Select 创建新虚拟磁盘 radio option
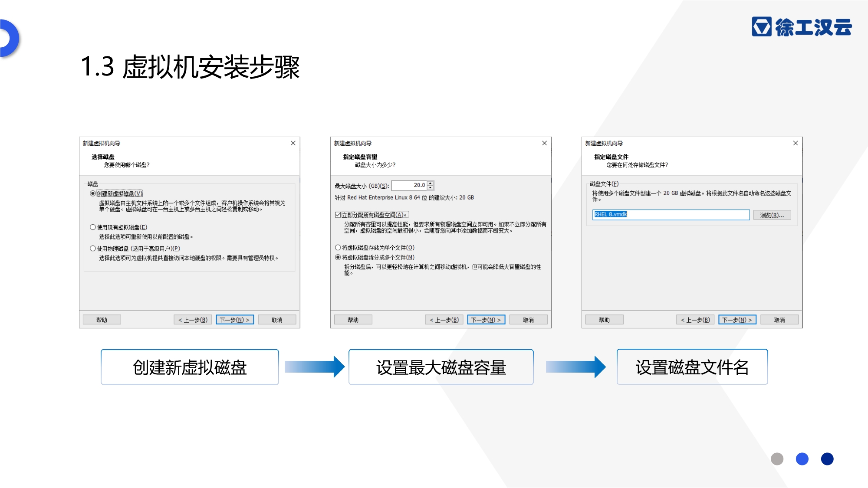868x488 pixels. coord(93,193)
